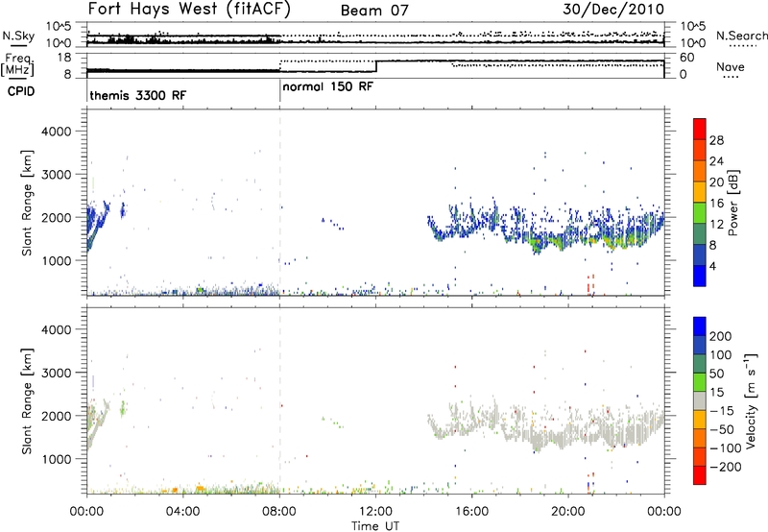Click the "Slant Range [km]" label of the power panel
Image resolution: width=768 pixels, height=532 pixels.
27,203
